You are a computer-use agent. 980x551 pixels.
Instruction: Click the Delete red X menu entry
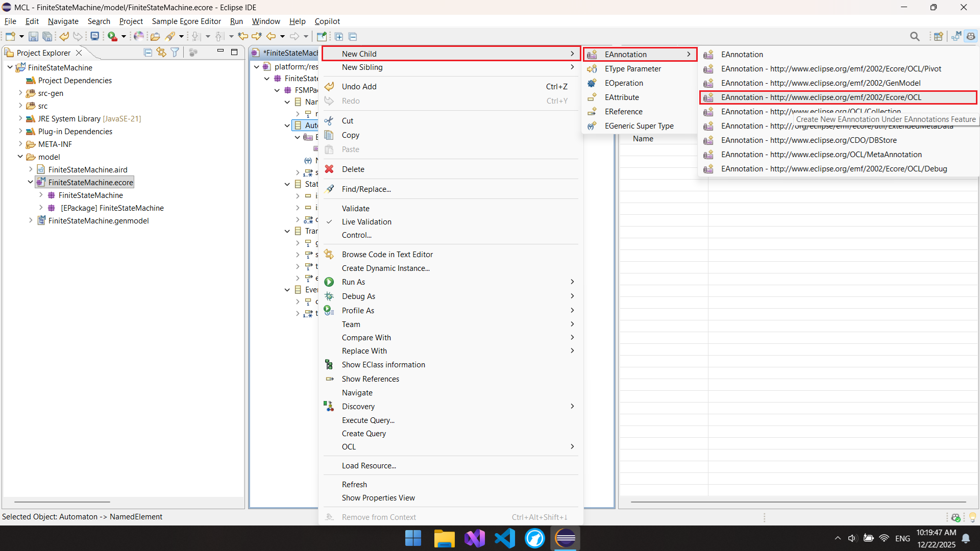[353, 169]
